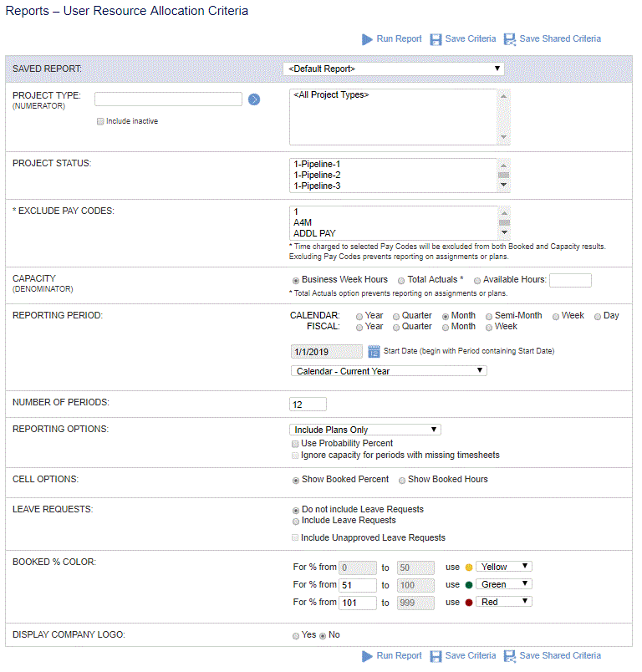642x672 pixels.
Task: Check Use Probability Percent
Action: 295,444
